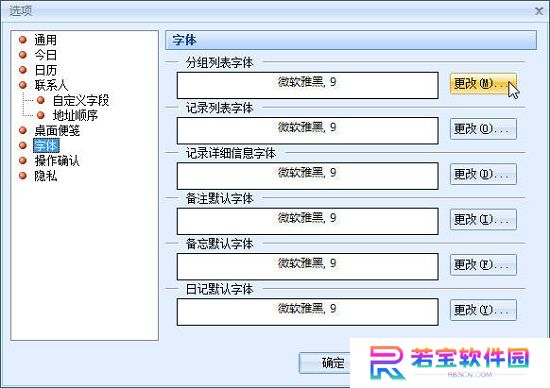The width and height of the screenshot is (550, 388).
Task: Click 更改(M) for 分组列表字体
Action: [x=483, y=83]
